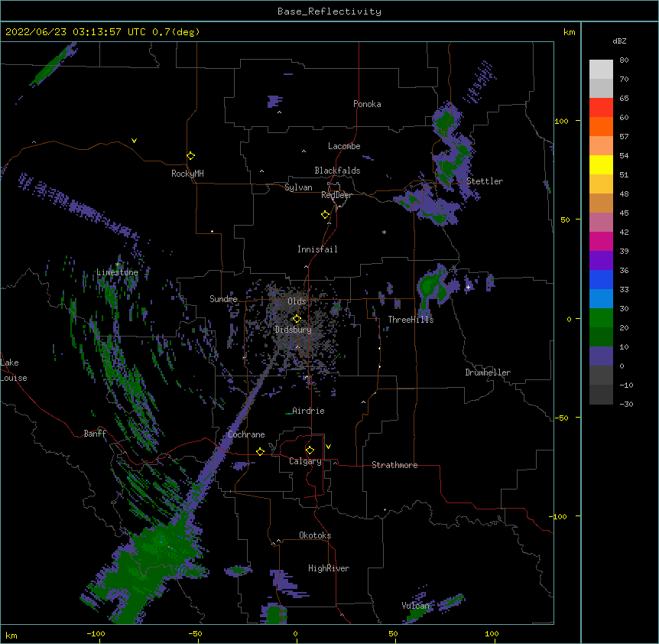Click the Lacombe city label
Image resolution: width=659 pixels, height=644 pixels.
click(x=344, y=146)
